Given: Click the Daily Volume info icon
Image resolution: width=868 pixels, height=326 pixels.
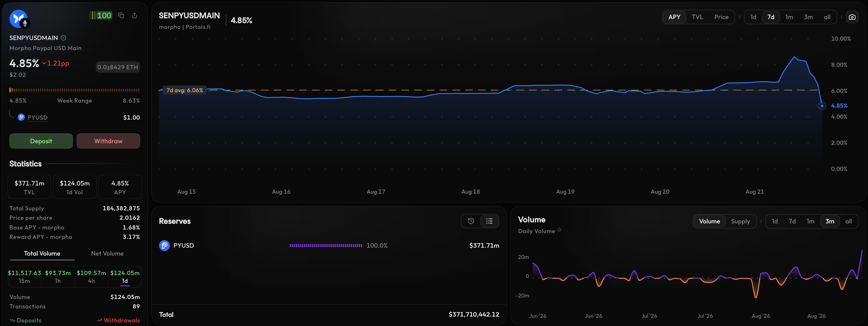Looking at the screenshot, I should (x=559, y=230).
